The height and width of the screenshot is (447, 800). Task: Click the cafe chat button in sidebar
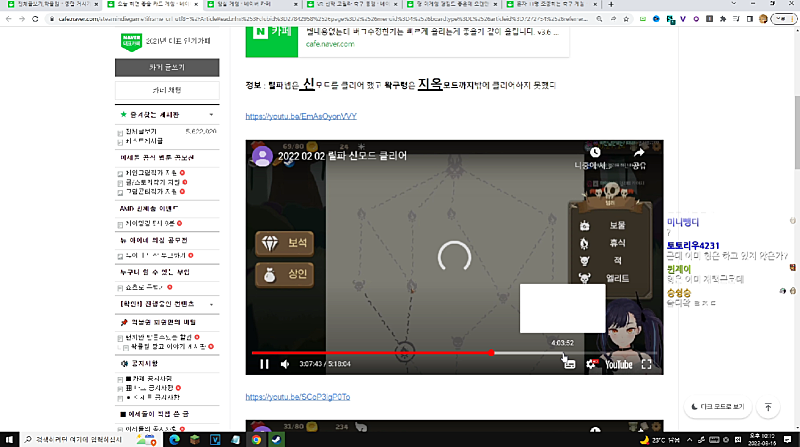[x=165, y=90]
